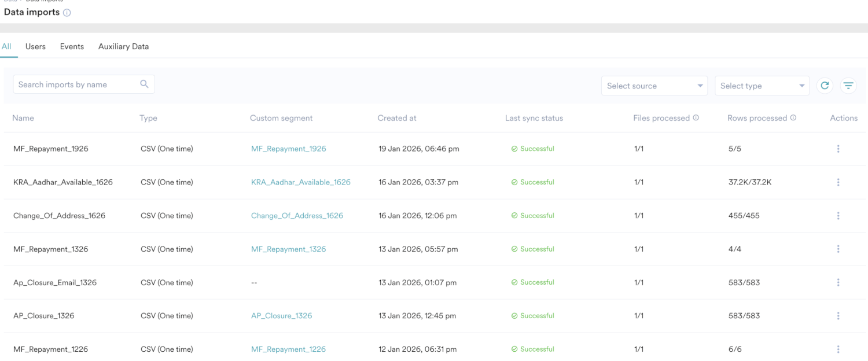Screen dimensions: 868x361
Task: Click the refresh icon beside Select type
Action: tap(825, 86)
